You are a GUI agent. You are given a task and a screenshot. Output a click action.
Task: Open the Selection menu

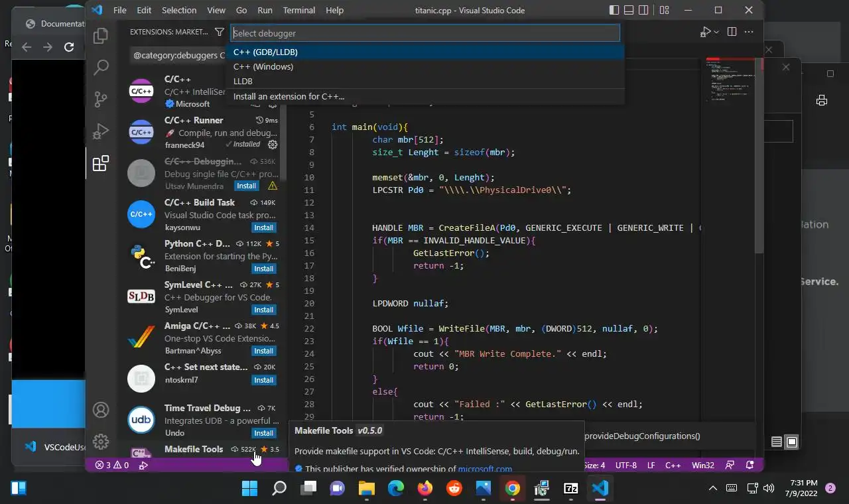pos(179,10)
